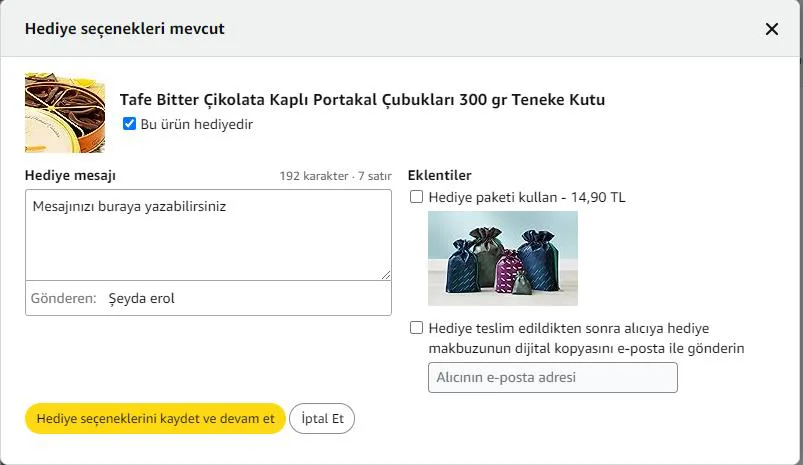
Task: Select the product title 'Tafe Bitter Çikolata' text
Action: tap(363, 99)
